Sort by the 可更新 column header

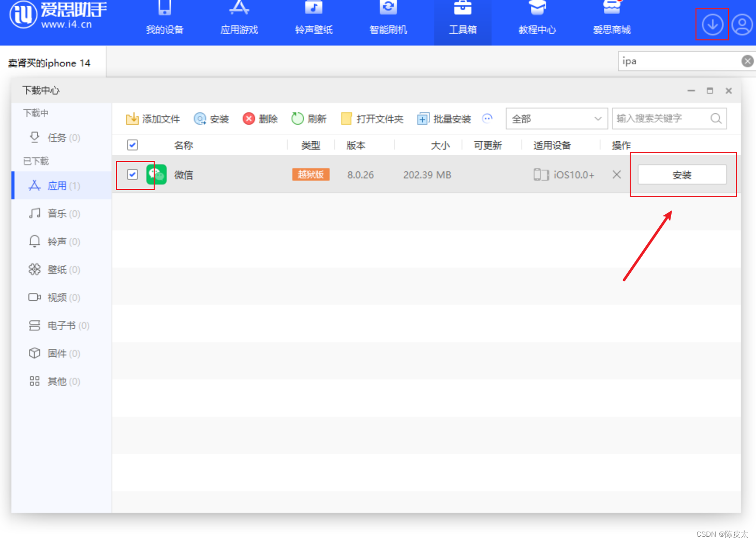(488, 145)
